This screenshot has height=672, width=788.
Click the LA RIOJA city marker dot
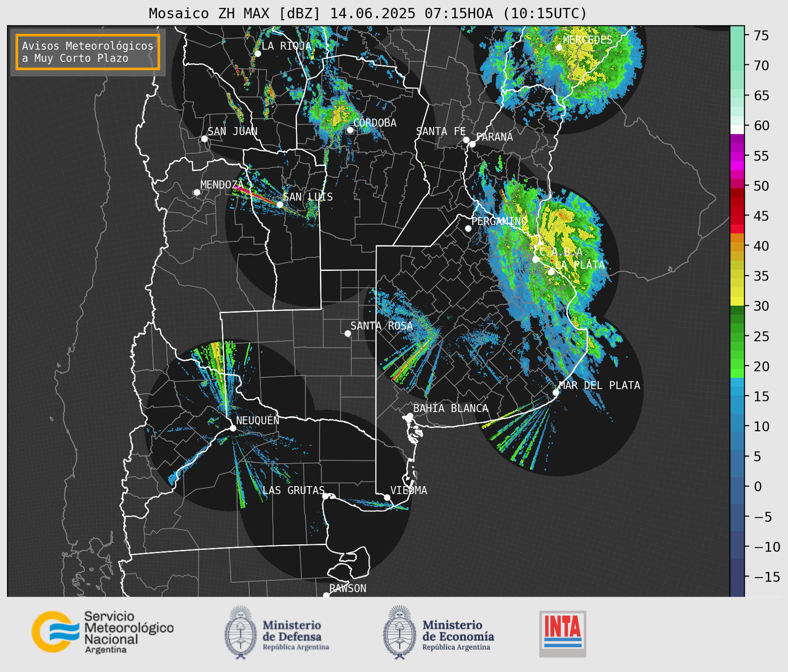(257, 54)
